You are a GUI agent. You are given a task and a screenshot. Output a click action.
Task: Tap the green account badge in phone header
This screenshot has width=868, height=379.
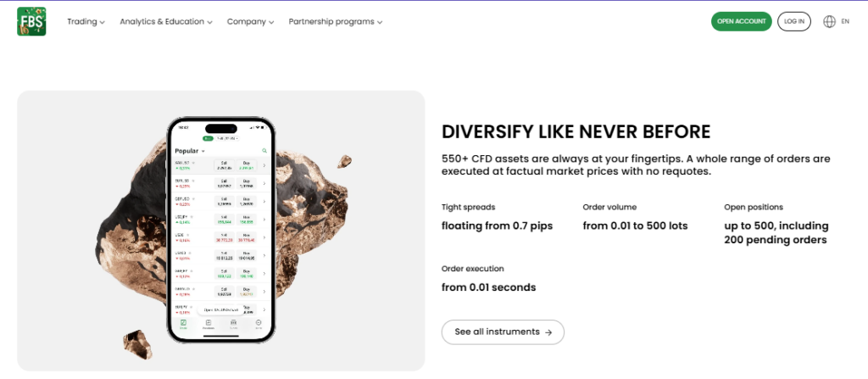(208, 138)
